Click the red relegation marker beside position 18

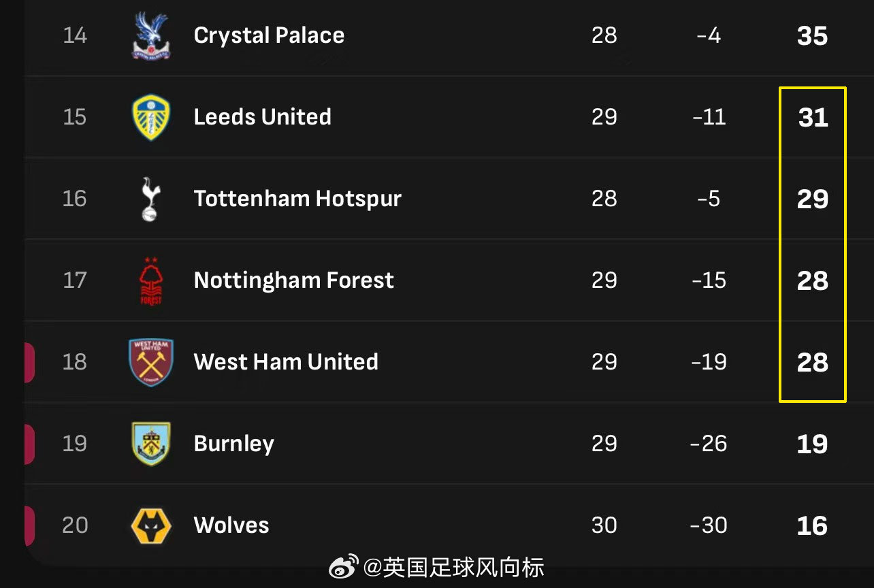pyautogui.click(x=29, y=363)
